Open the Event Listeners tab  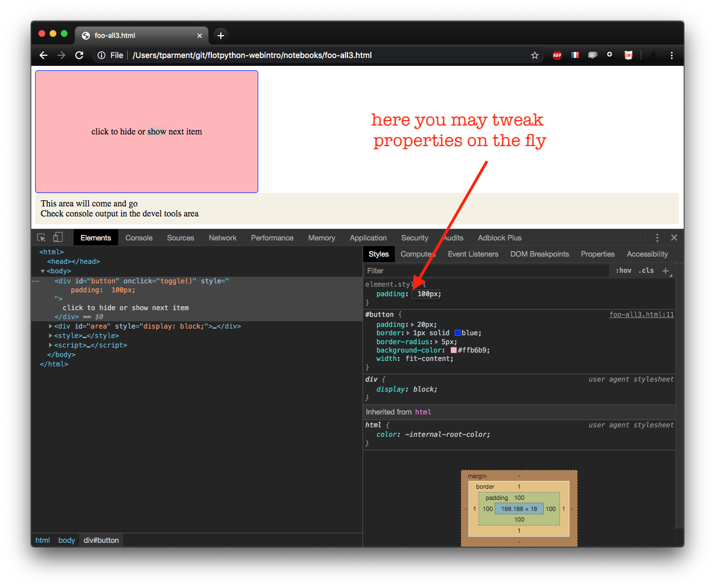[473, 254]
